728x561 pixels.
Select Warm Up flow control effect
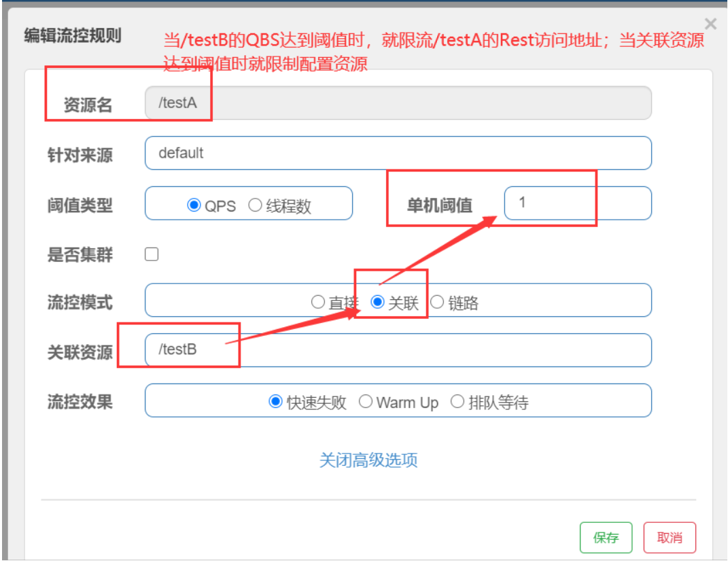366,402
